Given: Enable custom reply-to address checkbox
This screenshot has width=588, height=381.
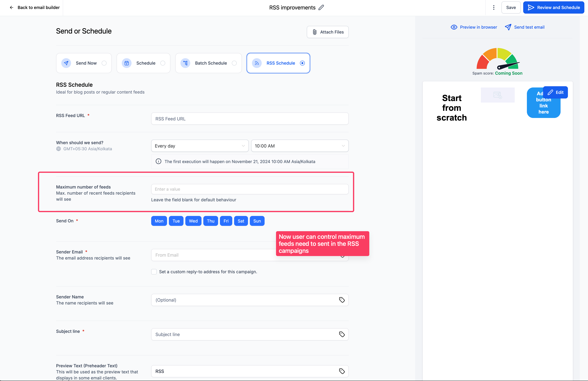Looking at the screenshot, I should pos(154,272).
